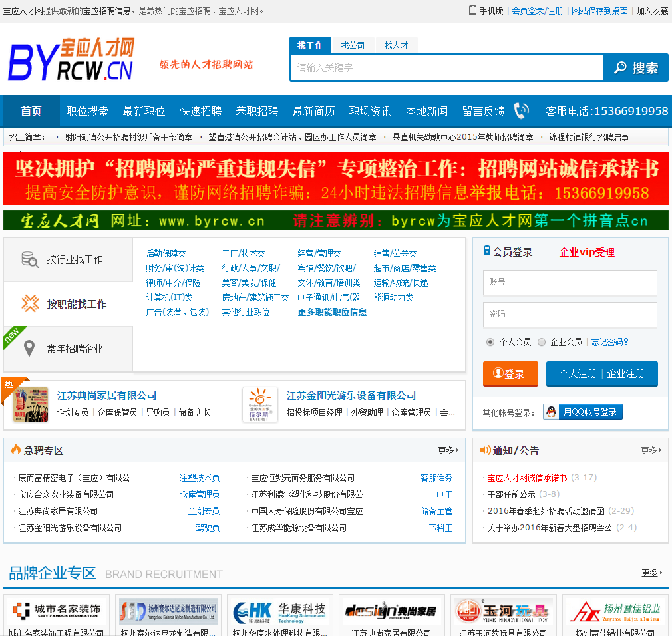Select the 个人会员 radio button

click(x=490, y=342)
